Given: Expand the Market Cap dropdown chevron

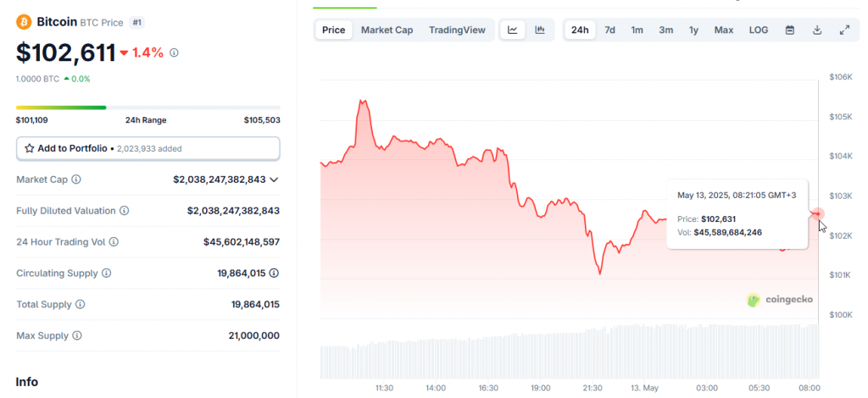Looking at the screenshot, I should (274, 180).
